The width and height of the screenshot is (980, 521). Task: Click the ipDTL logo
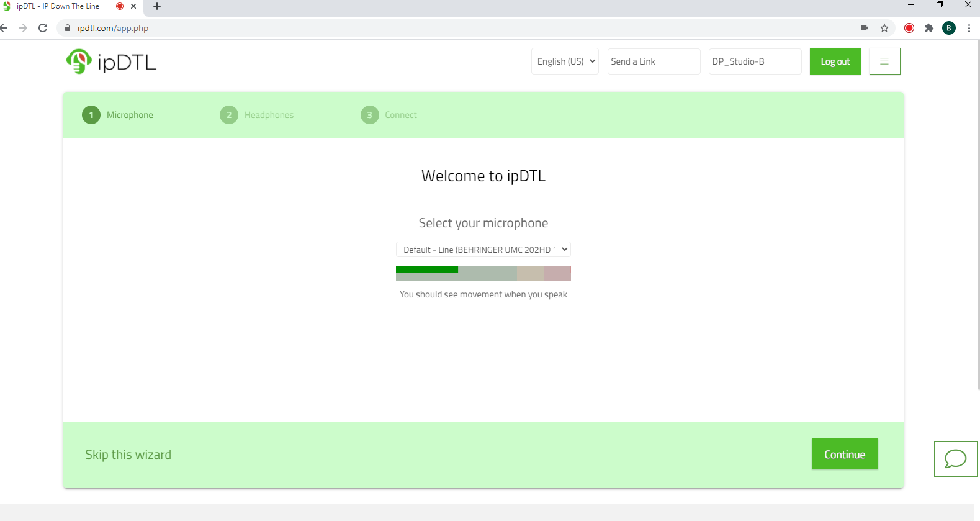pyautogui.click(x=111, y=61)
